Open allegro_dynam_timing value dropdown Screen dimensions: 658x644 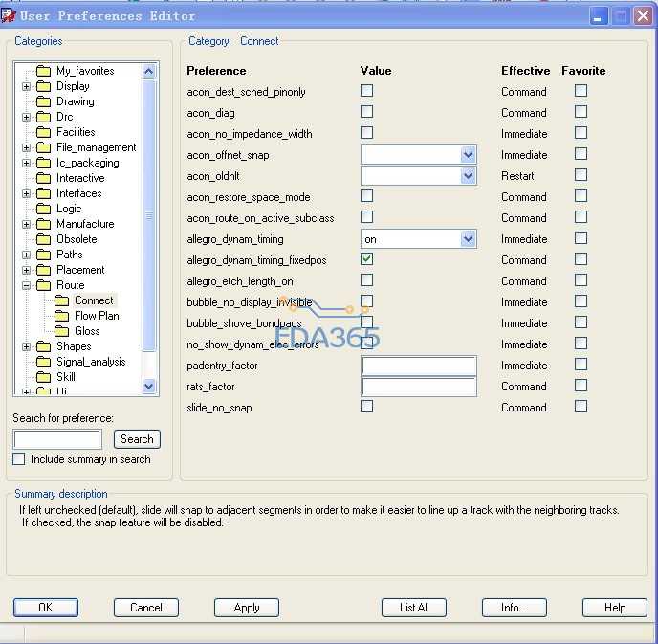click(468, 239)
